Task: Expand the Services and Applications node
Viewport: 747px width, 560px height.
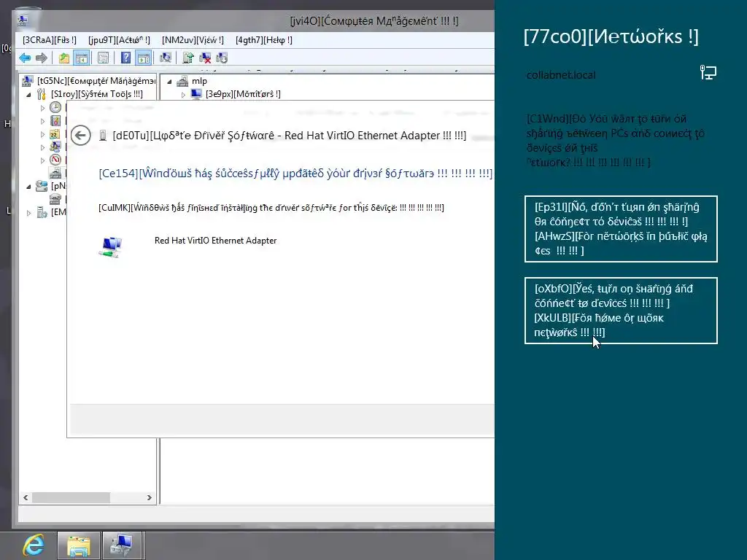Action: (28, 213)
